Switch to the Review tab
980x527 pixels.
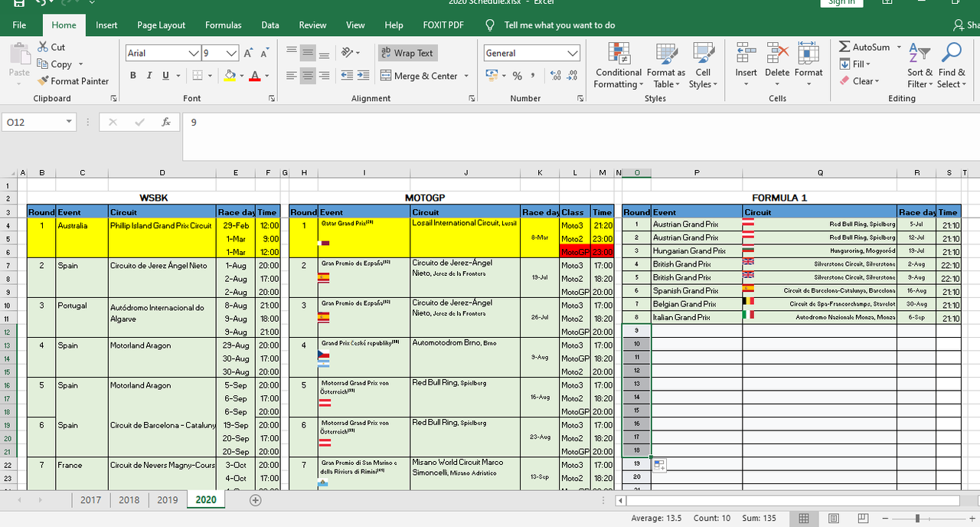click(312, 25)
